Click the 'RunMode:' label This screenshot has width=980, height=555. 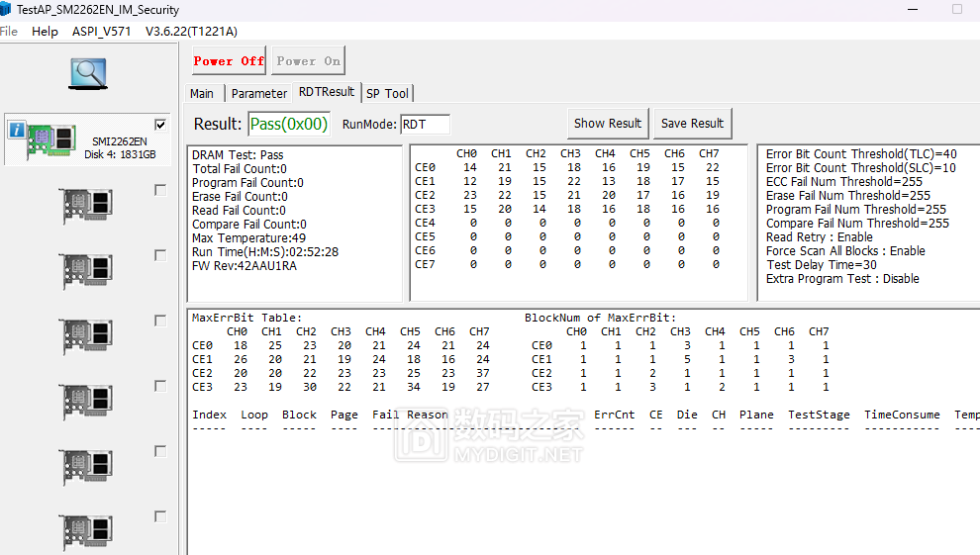click(369, 125)
